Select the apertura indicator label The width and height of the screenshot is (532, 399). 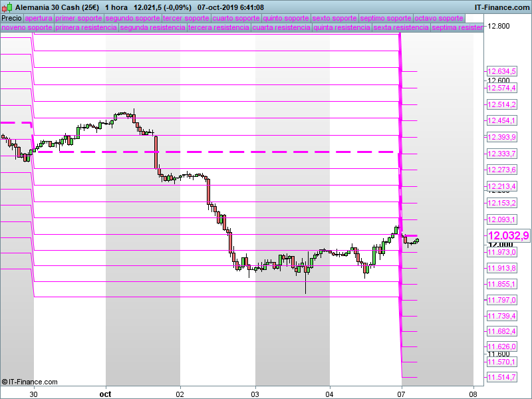coord(39,18)
